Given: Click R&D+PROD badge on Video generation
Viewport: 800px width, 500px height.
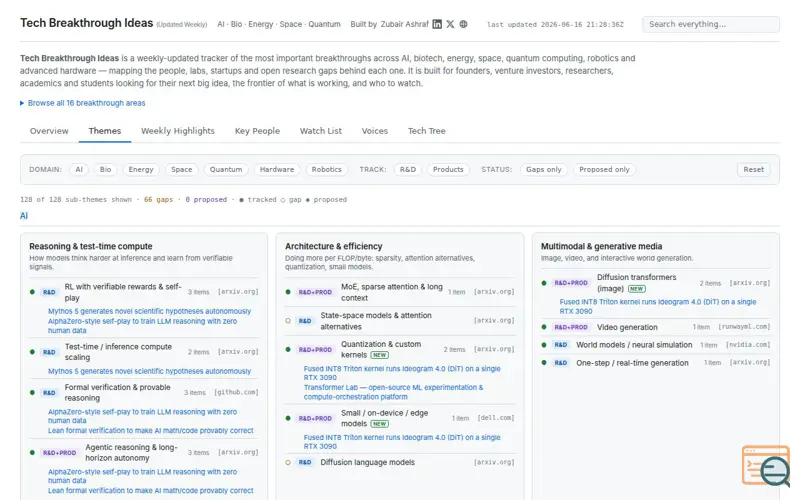Looking at the screenshot, I should pyautogui.click(x=571, y=327).
